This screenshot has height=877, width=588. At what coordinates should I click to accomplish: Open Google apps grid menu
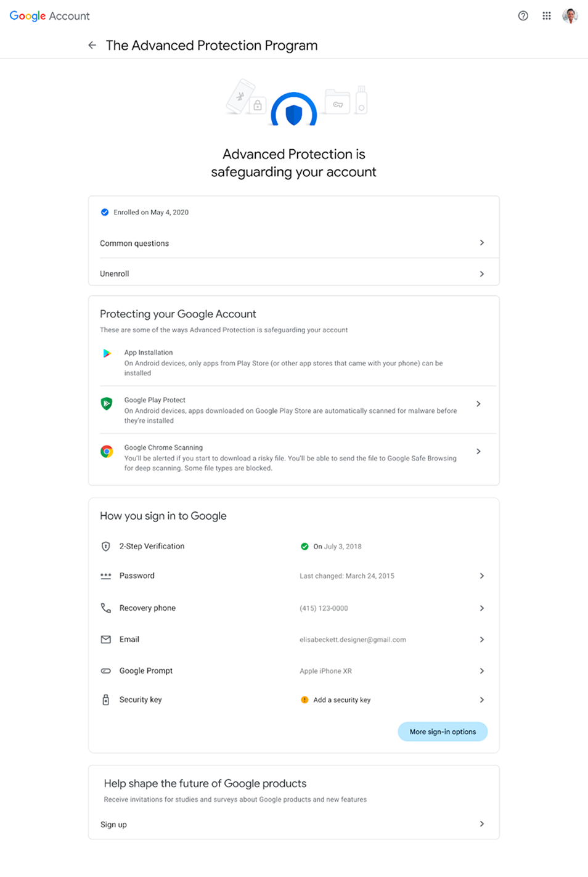click(546, 15)
